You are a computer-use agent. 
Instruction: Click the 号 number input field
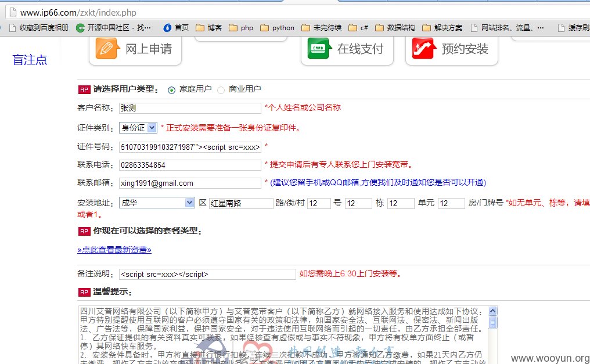pyautogui.click(x=319, y=203)
